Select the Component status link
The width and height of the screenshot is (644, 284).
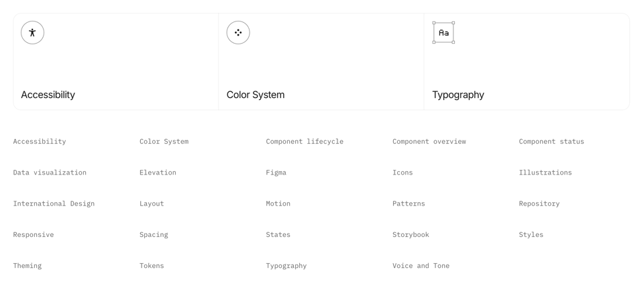click(x=551, y=142)
